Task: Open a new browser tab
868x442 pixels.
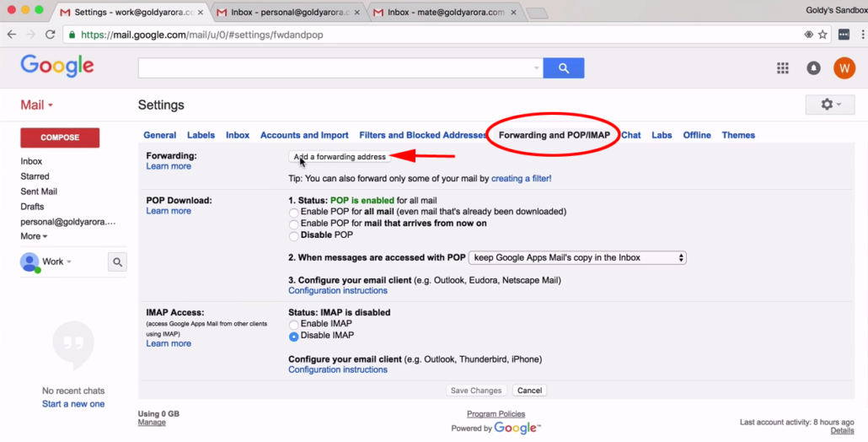Action: coord(537,13)
